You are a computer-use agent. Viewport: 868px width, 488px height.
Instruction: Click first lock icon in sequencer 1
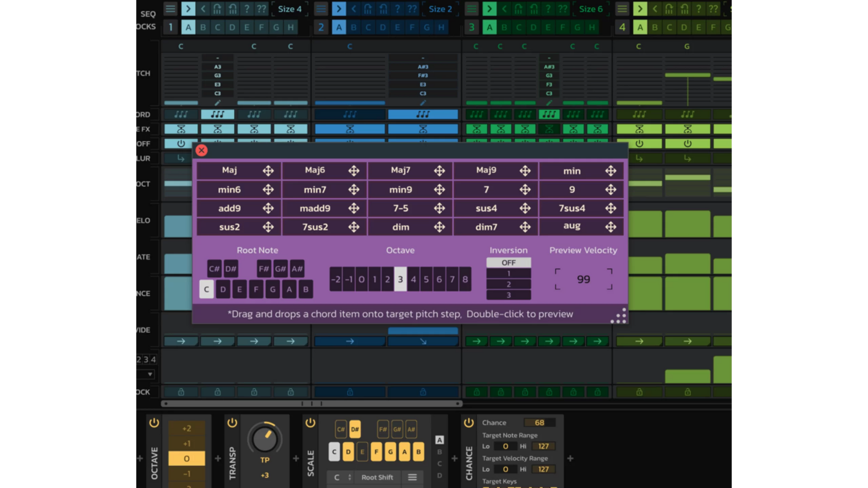[x=181, y=392]
